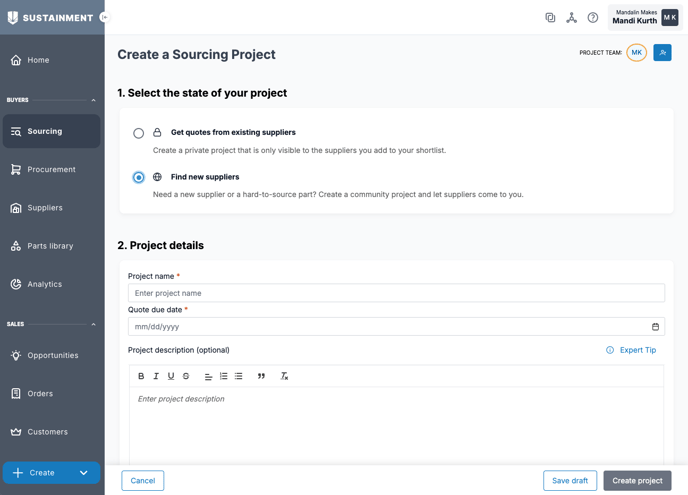Open Procurement from the sidebar
Image resolution: width=688 pixels, height=495 pixels.
tap(51, 170)
